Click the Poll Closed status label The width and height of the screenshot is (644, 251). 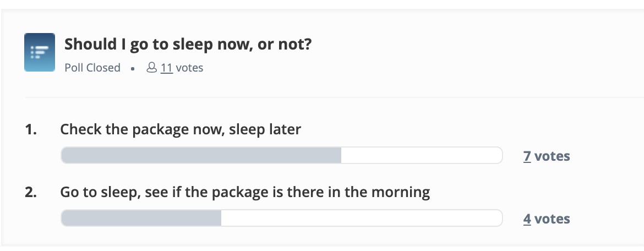92,67
